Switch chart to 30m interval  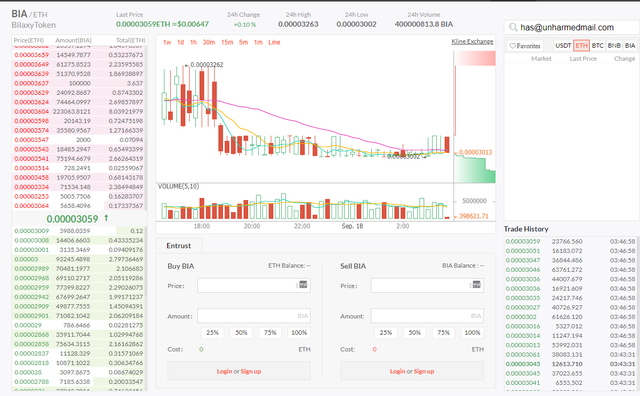point(209,42)
